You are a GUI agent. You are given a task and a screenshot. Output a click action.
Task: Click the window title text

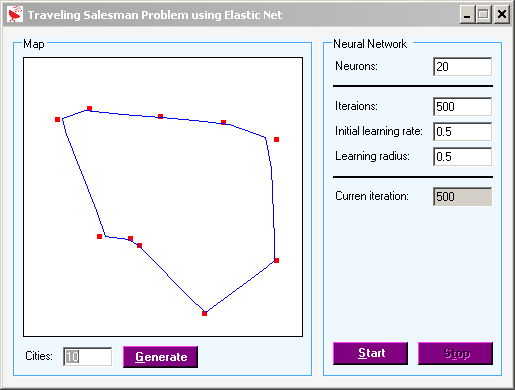pos(155,15)
